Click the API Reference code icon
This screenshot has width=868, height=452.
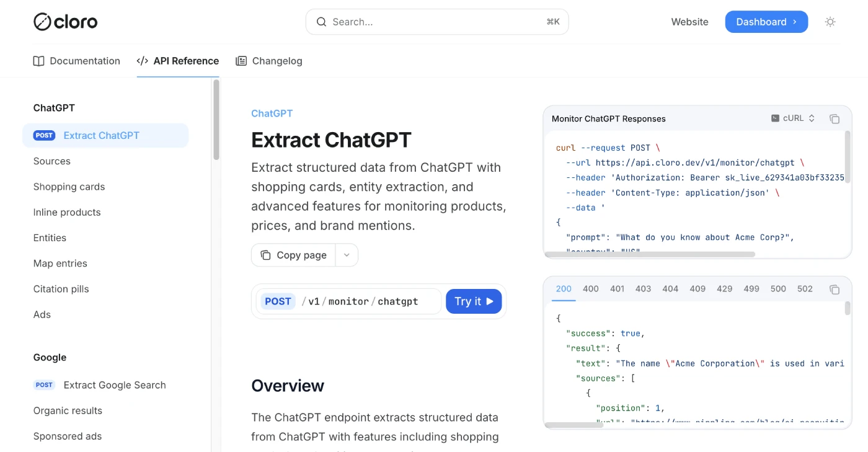coord(143,61)
